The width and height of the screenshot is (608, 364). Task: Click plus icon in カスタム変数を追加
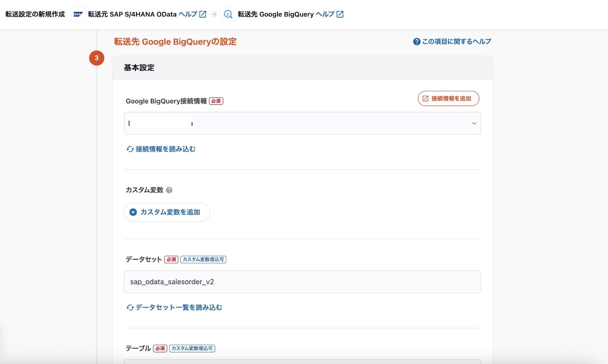(133, 212)
